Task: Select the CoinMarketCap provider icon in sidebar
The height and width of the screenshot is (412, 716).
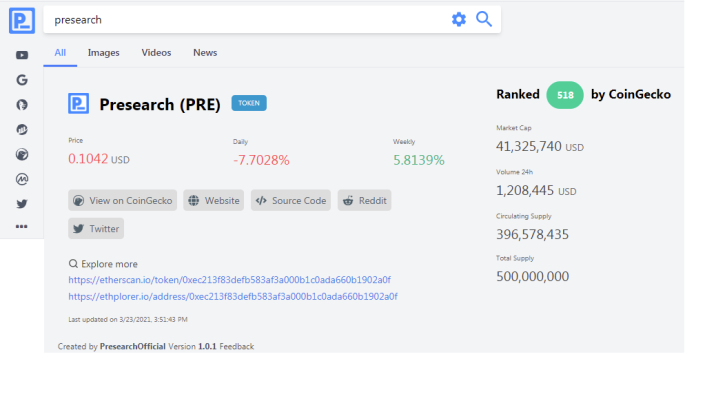Action: pyautogui.click(x=22, y=179)
